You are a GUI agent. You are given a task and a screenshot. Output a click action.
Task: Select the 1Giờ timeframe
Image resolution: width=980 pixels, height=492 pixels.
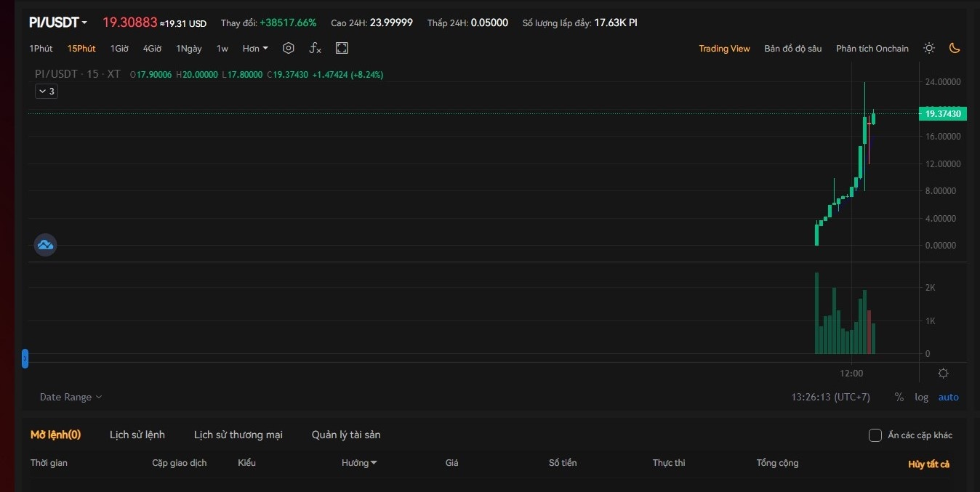click(119, 49)
